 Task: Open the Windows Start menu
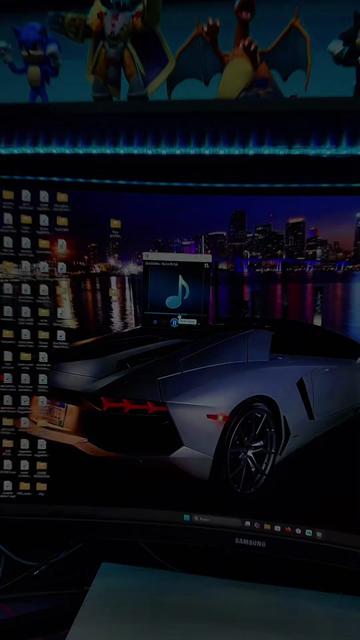[187, 517]
